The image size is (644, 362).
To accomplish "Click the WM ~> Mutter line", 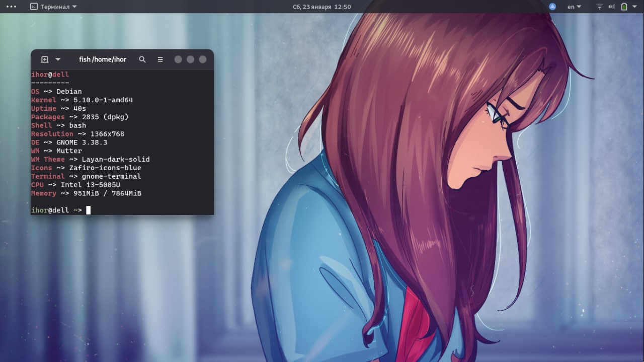I will 56,151.
